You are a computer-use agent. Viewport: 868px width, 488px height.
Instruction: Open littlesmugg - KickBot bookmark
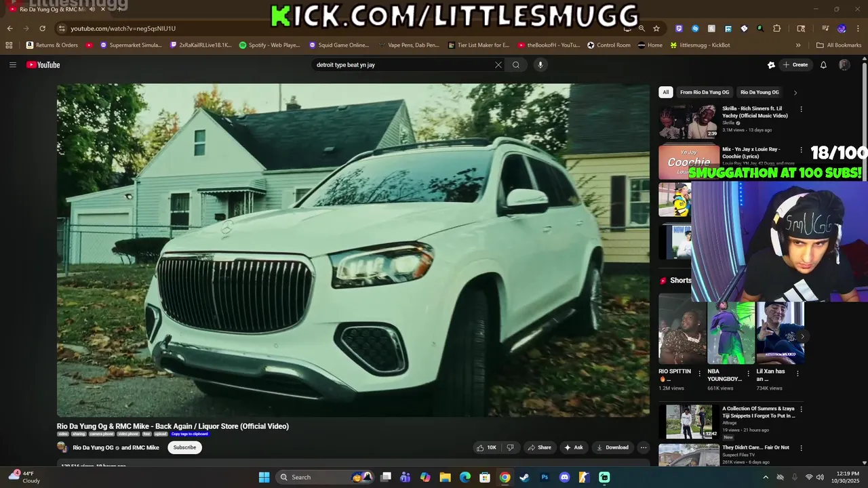pyautogui.click(x=700, y=45)
